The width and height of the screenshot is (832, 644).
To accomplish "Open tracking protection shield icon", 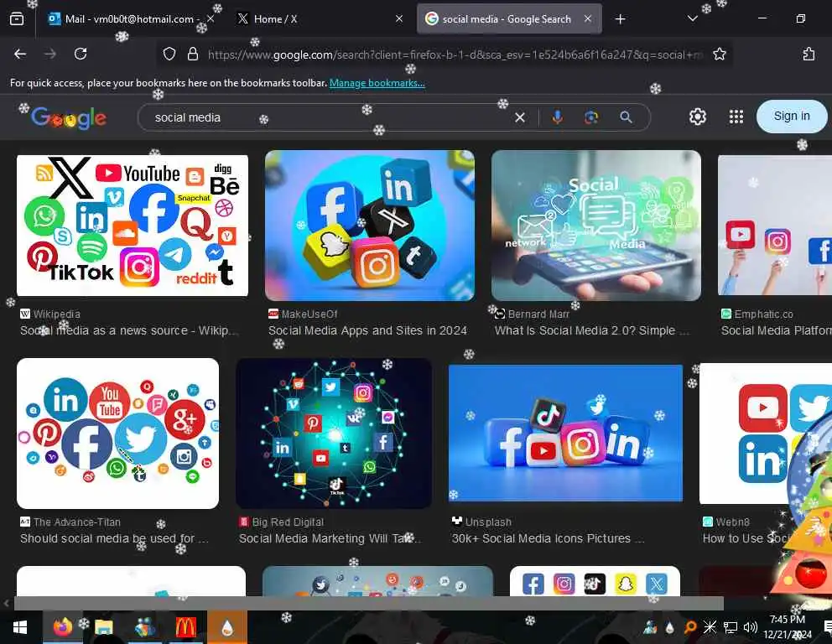I will coord(169,55).
